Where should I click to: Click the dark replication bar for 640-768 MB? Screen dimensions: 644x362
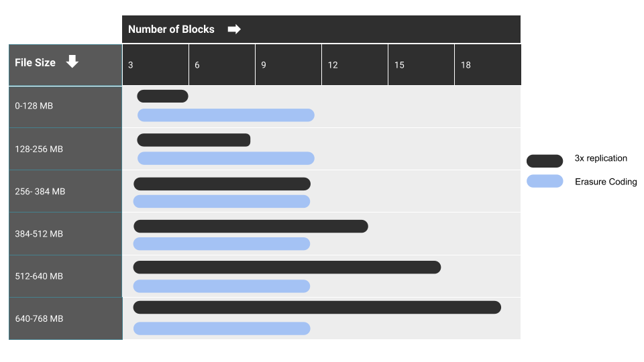[317, 307]
